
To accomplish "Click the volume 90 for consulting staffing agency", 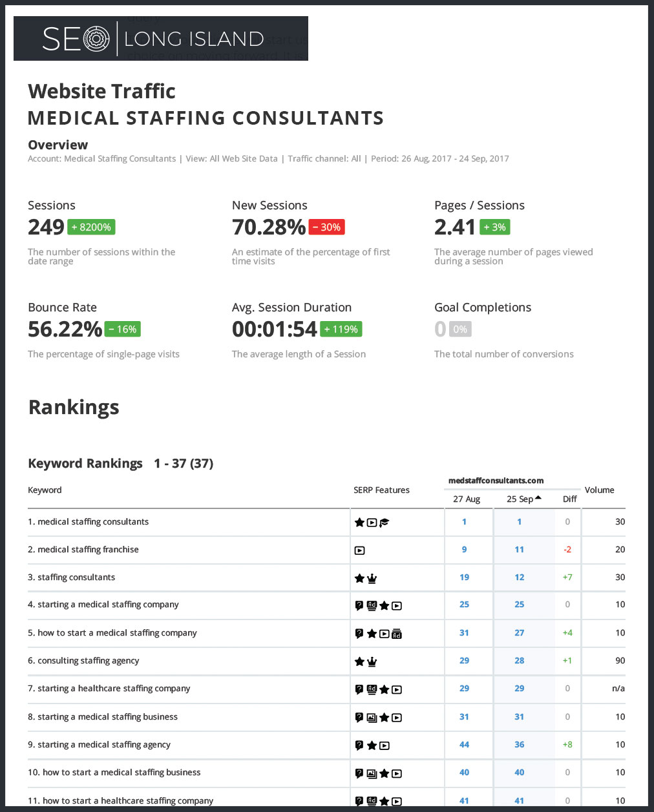I will (x=620, y=661).
